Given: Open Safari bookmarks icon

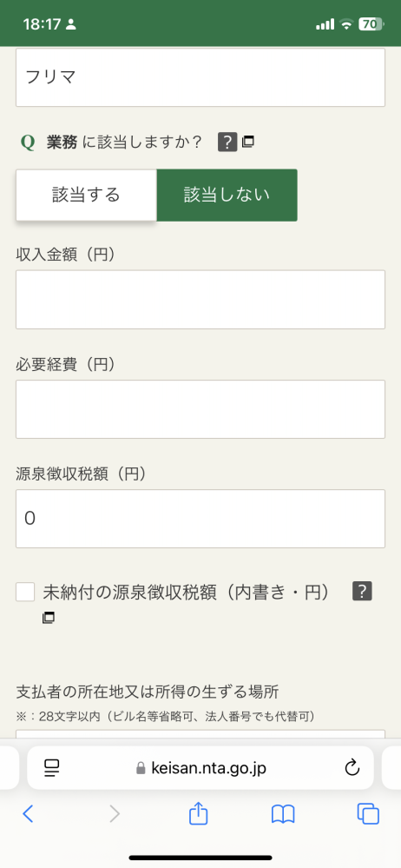Looking at the screenshot, I should click(283, 814).
